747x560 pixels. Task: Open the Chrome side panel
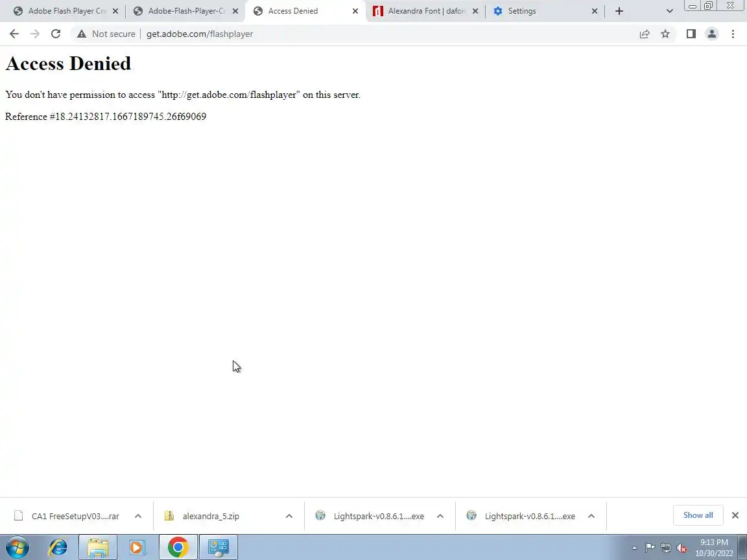click(x=691, y=34)
